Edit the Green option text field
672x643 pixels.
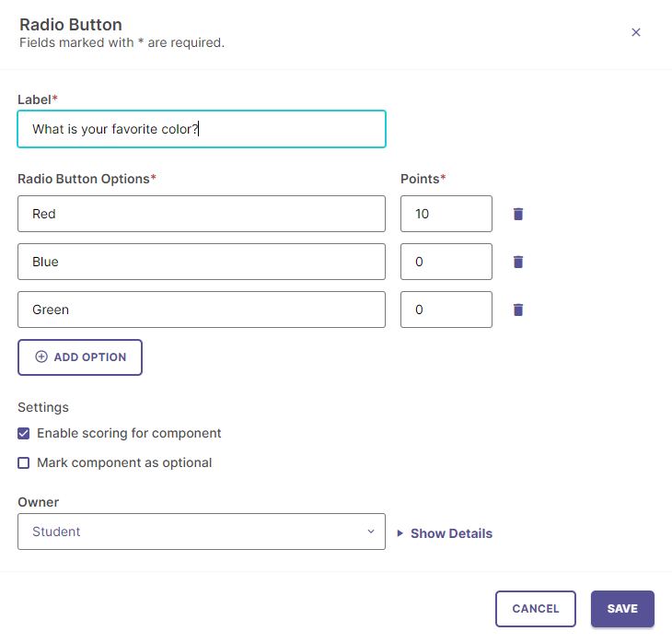tap(202, 310)
